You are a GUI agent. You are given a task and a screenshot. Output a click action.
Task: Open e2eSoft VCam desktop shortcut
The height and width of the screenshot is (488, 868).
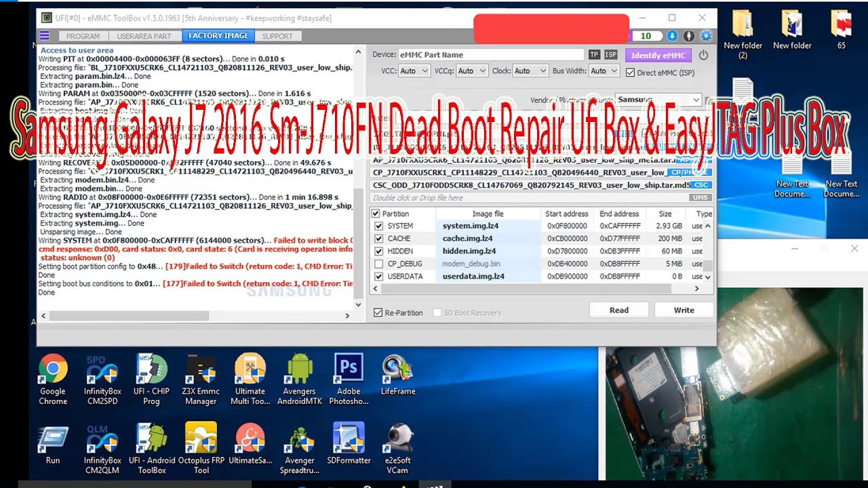(398, 449)
